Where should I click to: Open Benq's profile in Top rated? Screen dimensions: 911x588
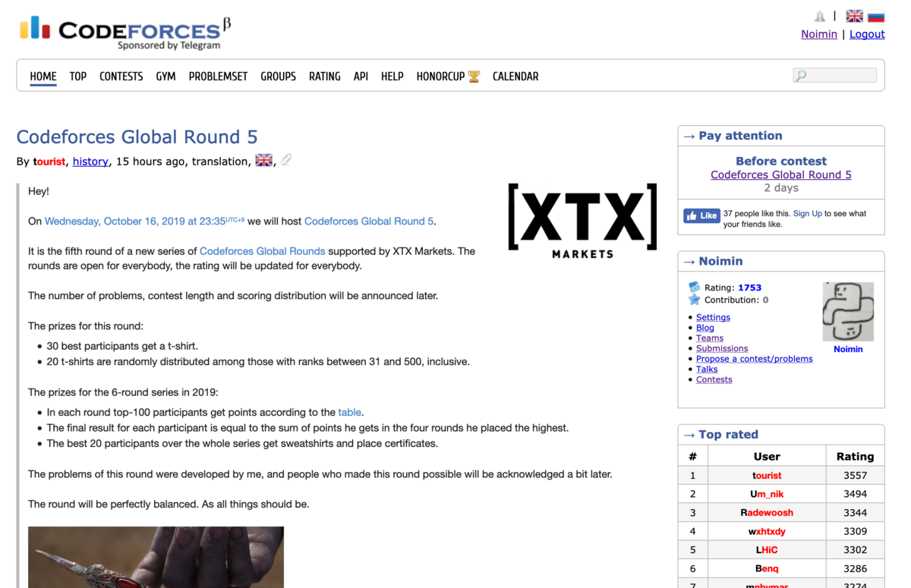click(x=767, y=568)
